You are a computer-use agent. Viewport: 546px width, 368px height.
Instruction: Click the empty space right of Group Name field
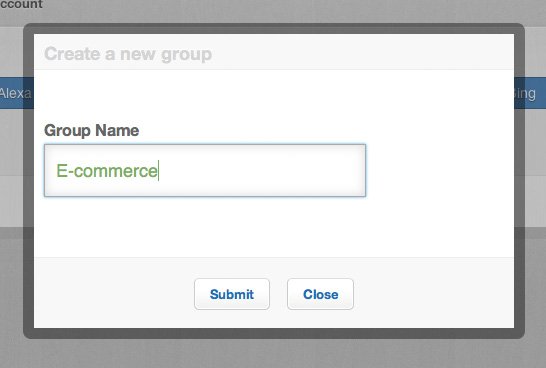[440, 171]
